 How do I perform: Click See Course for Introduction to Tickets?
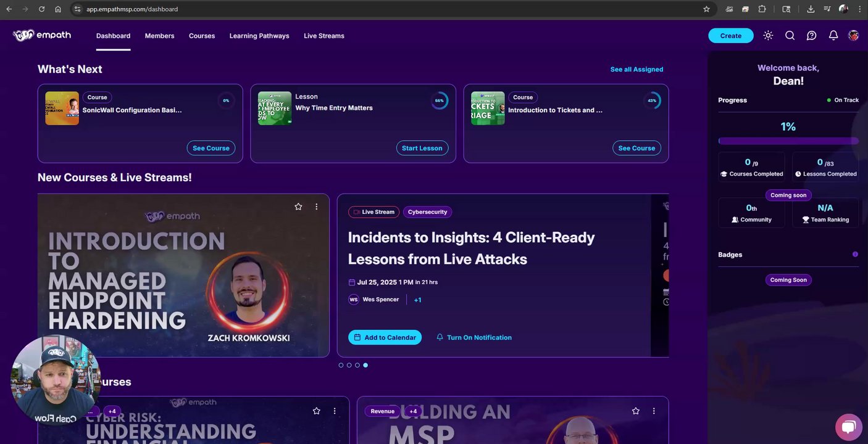pyautogui.click(x=636, y=148)
